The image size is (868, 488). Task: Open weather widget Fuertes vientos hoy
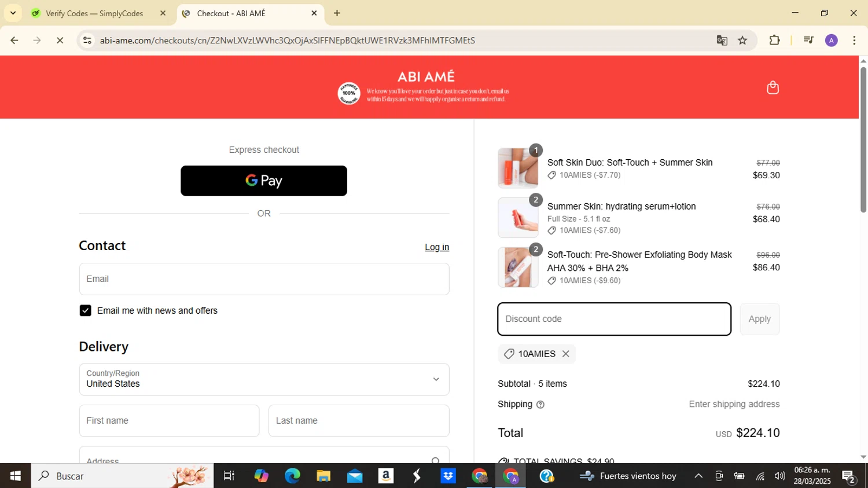[x=628, y=476]
